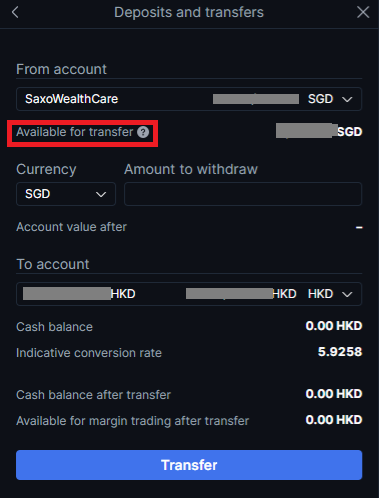Click the From account section heading

click(x=61, y=69)
